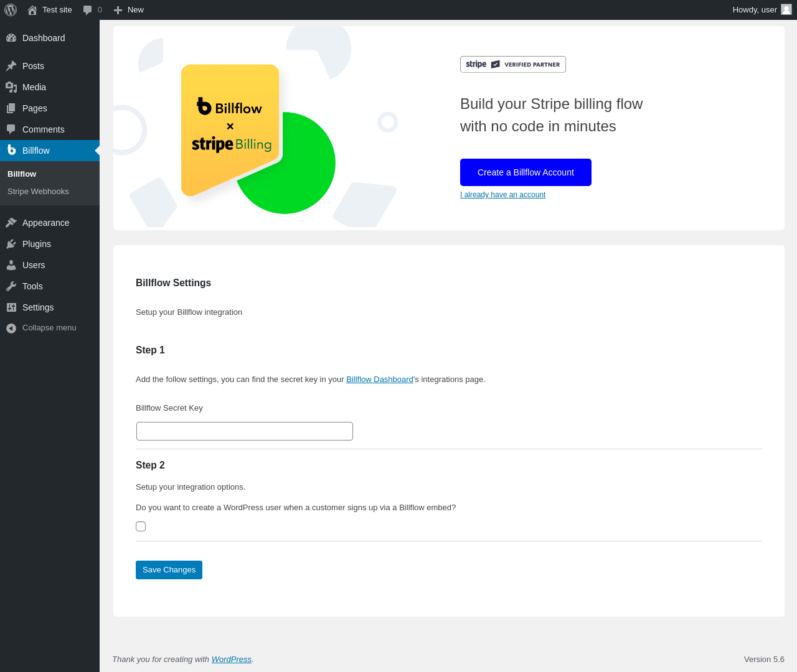Click the Media icon in sidebar
This screenshot has height=672, width=797.
[x=11, y=87]
